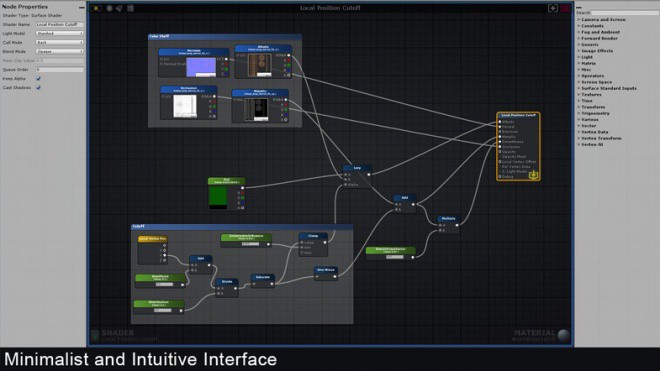Viewport: 660px width, 371px height.
Task: Click the shader icon at canvas bottom left
Action: [x=95, y=335]
